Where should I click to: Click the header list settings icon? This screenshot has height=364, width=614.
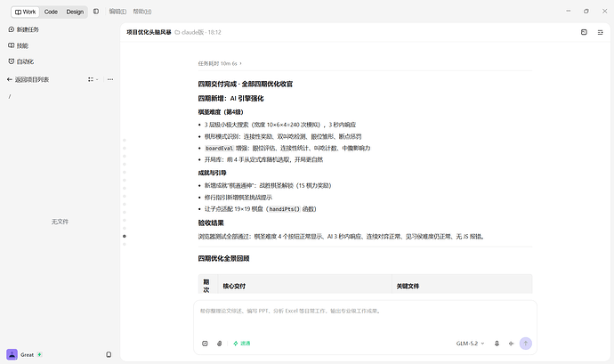click(x=600, y=32)
